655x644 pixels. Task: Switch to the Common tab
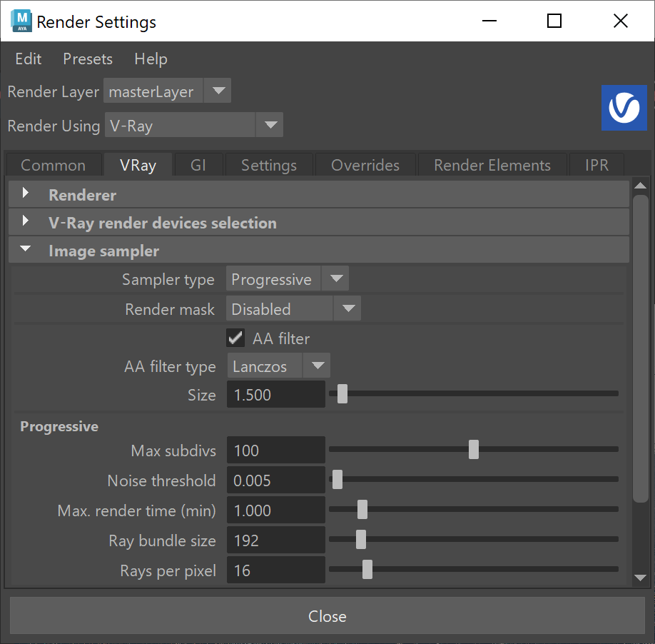click(x=54, y=165)
